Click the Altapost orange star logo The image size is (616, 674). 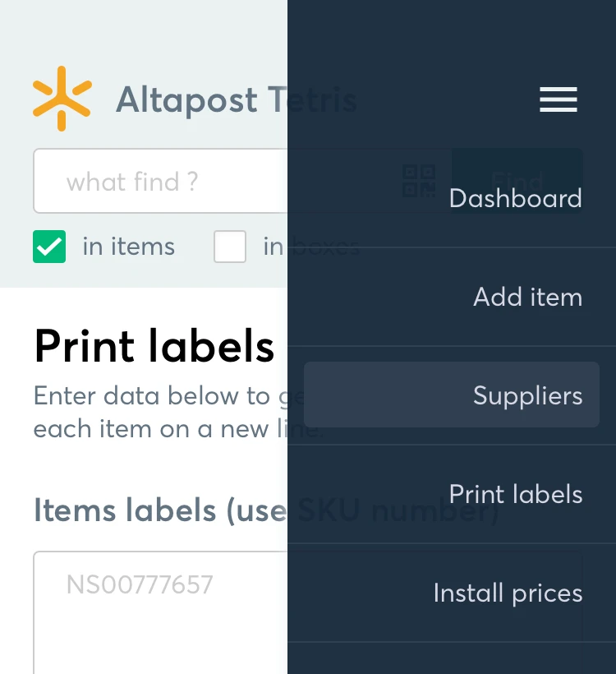[x=62, y=99]
